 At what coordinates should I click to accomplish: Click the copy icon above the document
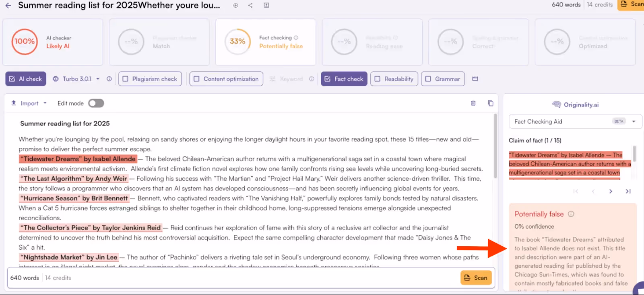pos(490,103)
